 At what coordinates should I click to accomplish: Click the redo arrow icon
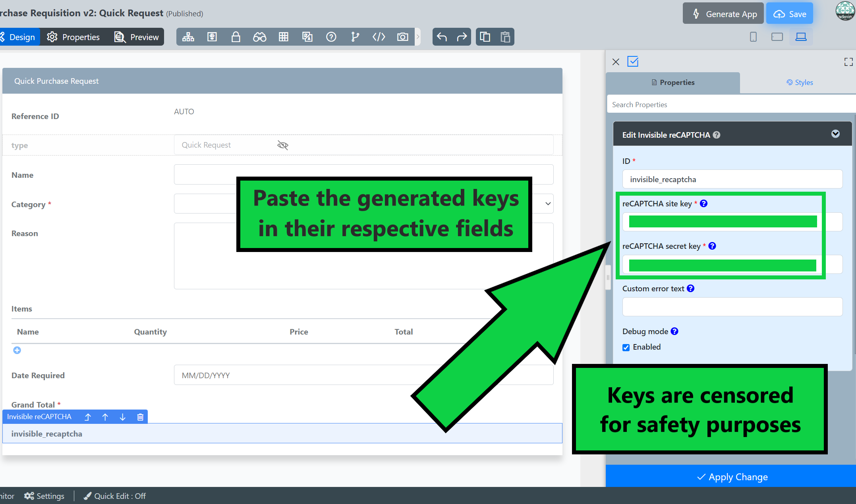(462, 37)
